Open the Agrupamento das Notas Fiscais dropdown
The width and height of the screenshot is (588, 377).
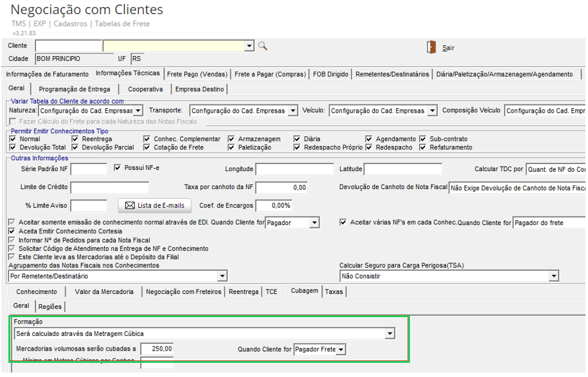[x=222, y=276]
